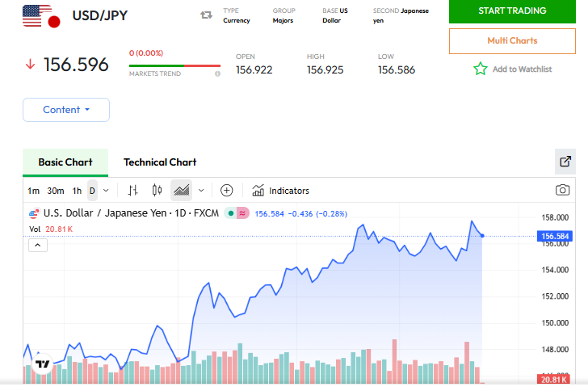
Task: Click the compare or add symbol icon
Action: (x=227, y=191)
